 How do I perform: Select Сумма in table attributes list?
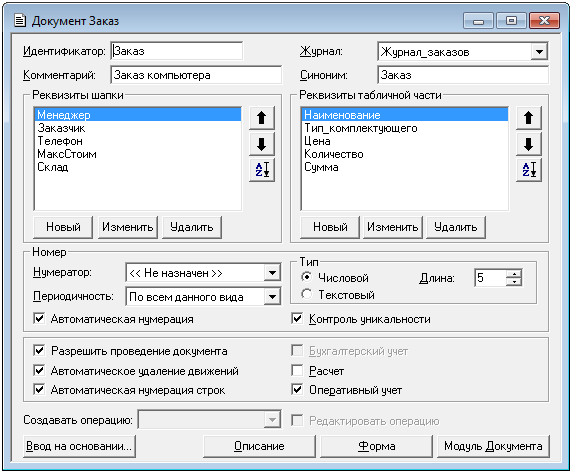[x=405, y=167]
